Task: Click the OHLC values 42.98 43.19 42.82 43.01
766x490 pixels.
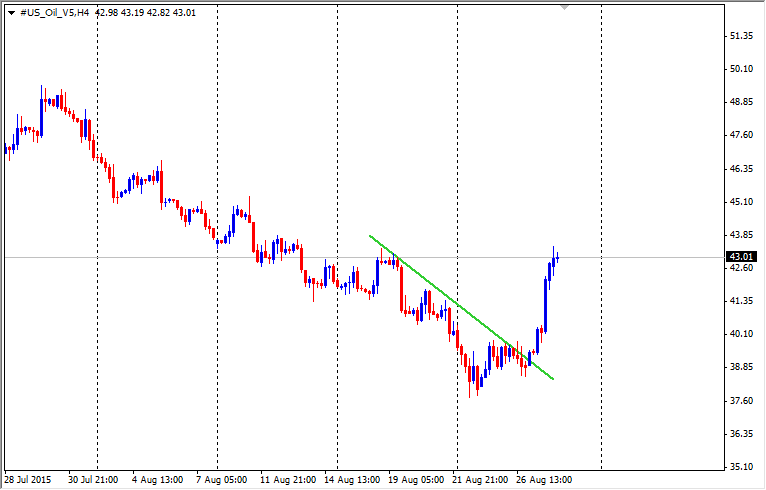Action: pyautogui.click(x=145, y=13)
